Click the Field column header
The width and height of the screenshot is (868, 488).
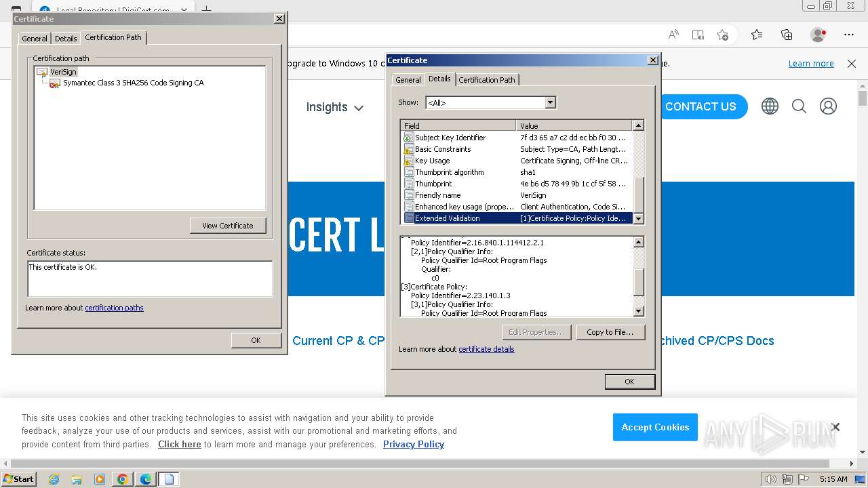pyautogui.click(x=458, y=125)
